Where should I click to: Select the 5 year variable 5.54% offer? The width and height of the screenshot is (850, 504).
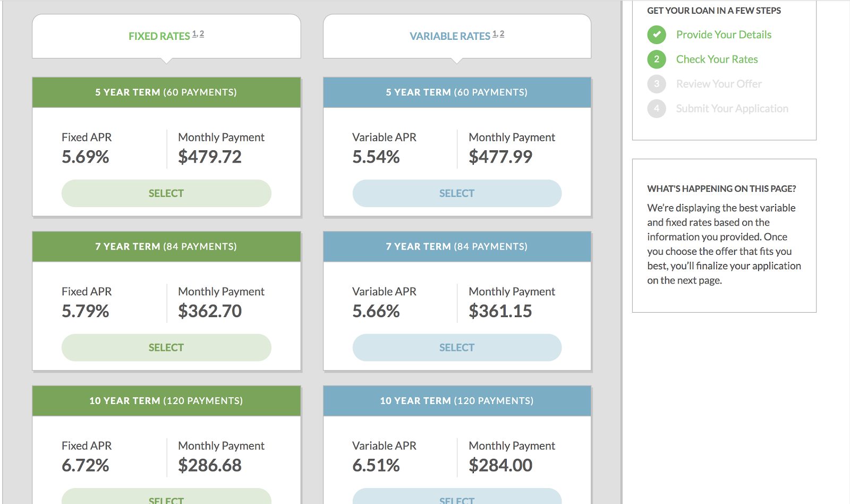pyautogui.click(x=457, y=193)
